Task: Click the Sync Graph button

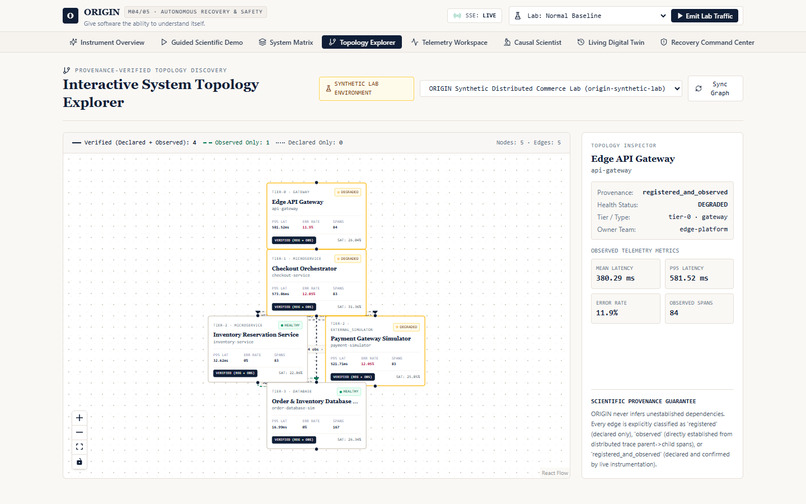Action: 715,88
